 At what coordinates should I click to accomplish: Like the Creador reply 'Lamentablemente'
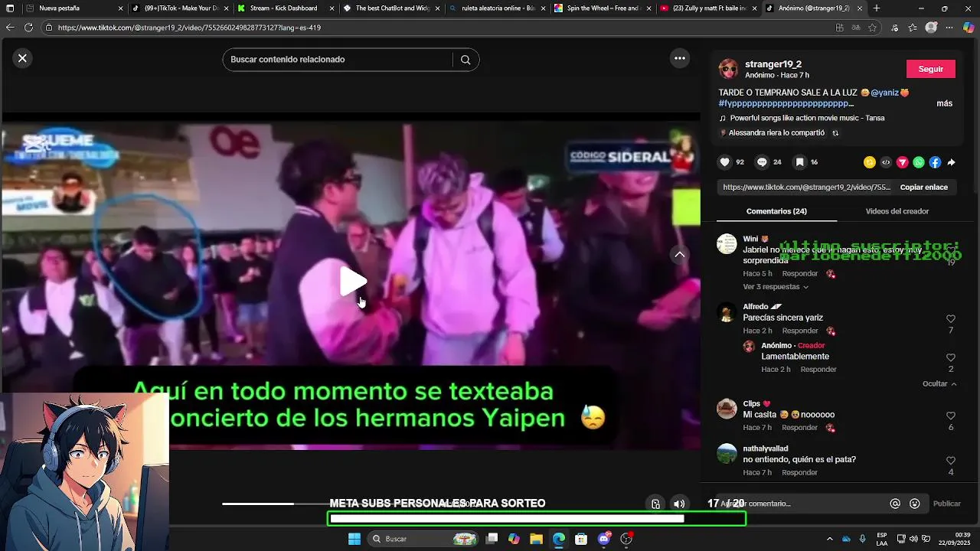coord(951,357)
